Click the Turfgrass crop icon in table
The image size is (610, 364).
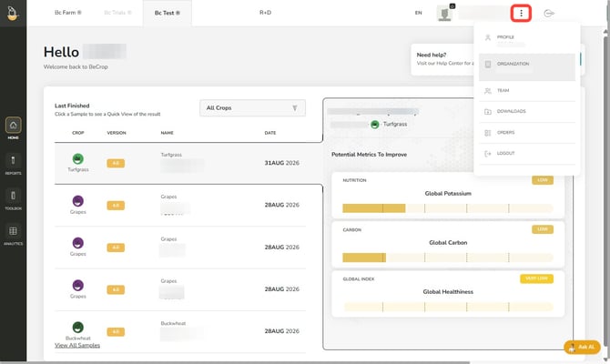[x=77, y=158]
